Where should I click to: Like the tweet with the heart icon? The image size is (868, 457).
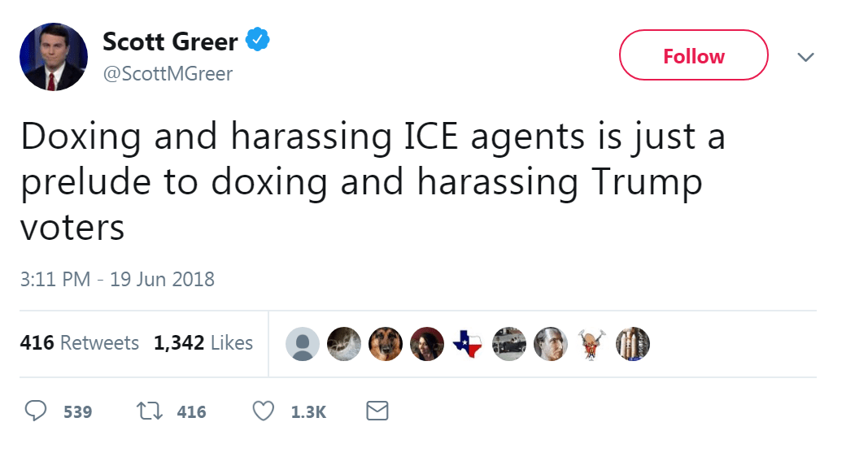(264, 411)
